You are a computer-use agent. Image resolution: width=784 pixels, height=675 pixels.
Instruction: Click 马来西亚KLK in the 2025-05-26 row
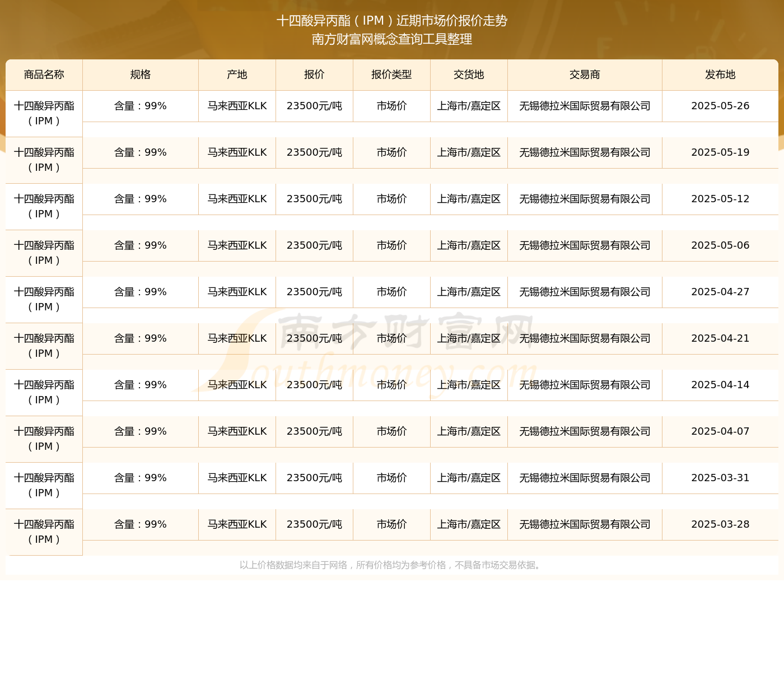coord(237,106)
